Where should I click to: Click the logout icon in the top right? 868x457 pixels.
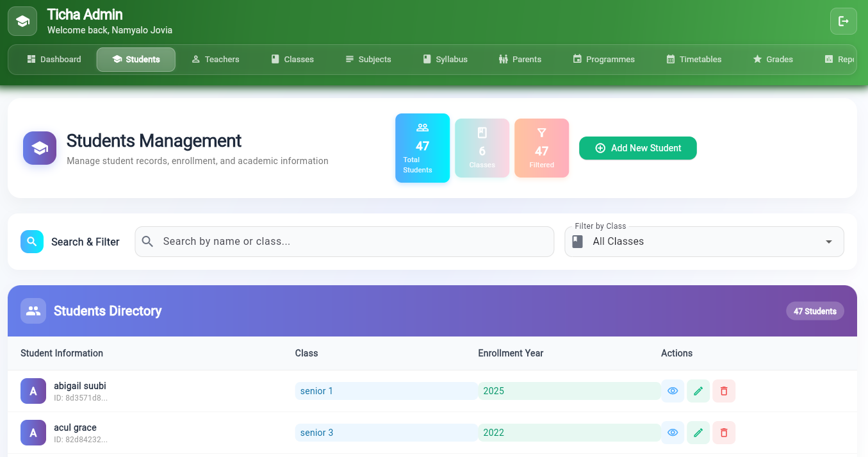click(843, 21)
